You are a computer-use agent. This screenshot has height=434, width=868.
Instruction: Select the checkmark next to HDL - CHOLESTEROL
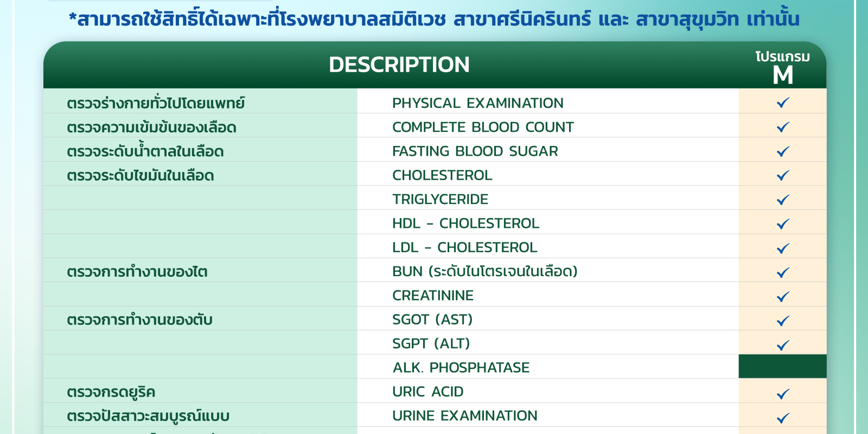coord(783,224)
